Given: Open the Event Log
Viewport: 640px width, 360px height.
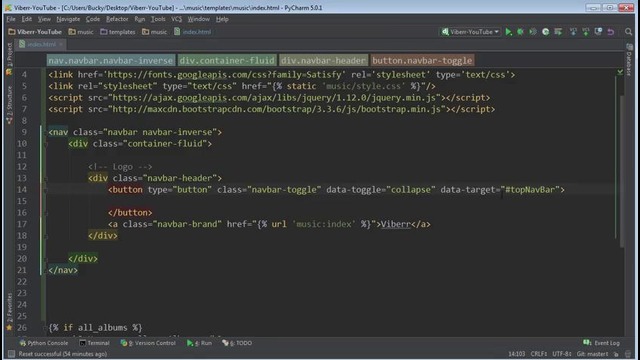Looking at the screenshot, I should click(x=602, y=343).
